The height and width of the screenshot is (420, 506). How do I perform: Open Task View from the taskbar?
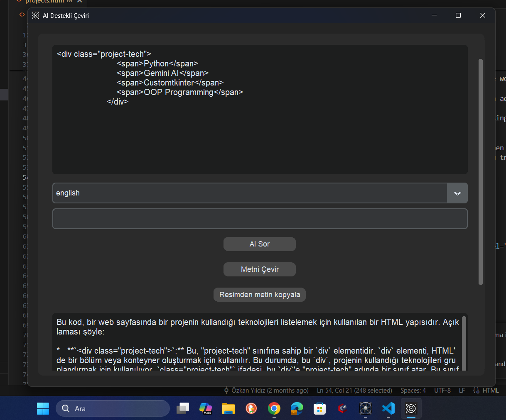pyautogui.click(x=183, y=409)
